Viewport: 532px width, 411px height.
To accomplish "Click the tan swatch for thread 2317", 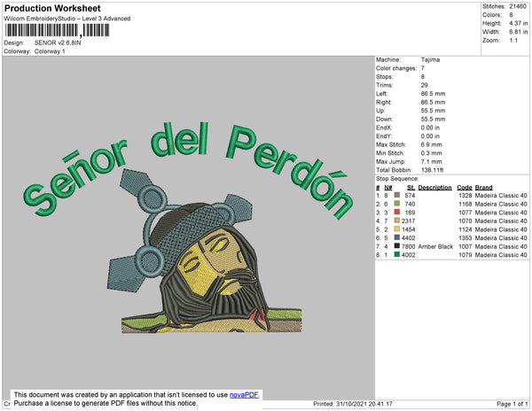I will coord(396,221).
